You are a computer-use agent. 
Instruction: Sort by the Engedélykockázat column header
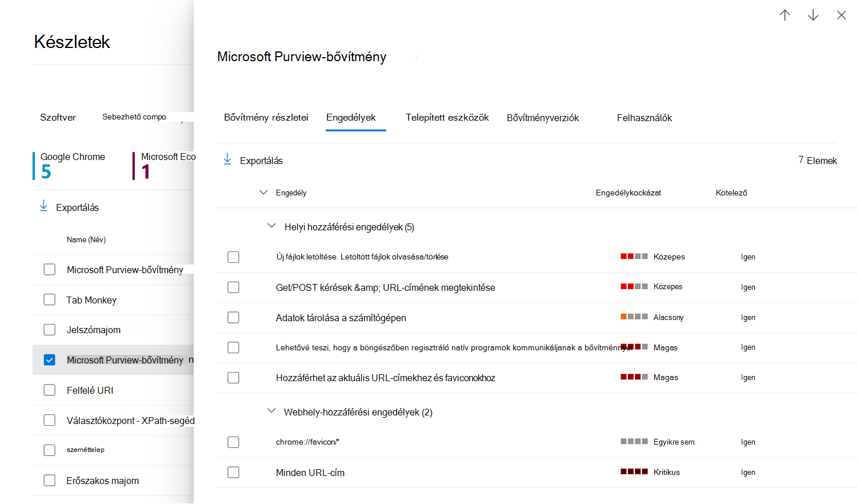coord(628,193)
